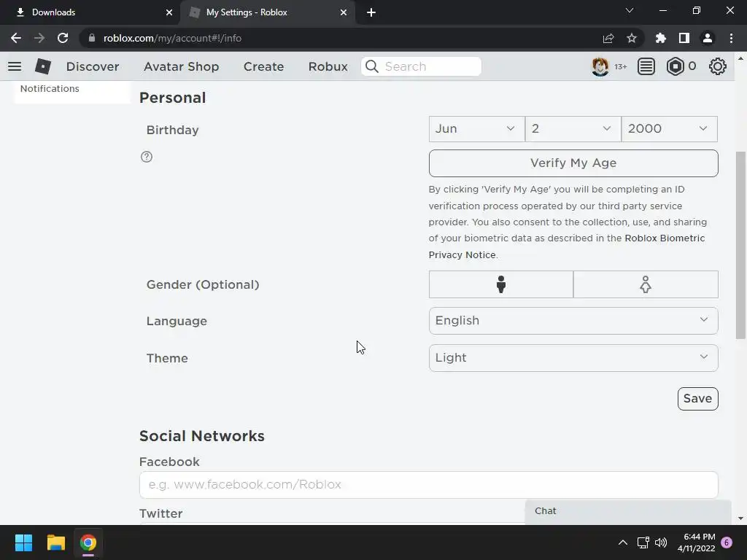Open the Robux balance icon
The width and height of the screenshot is (747, 560).
(675, 66)
